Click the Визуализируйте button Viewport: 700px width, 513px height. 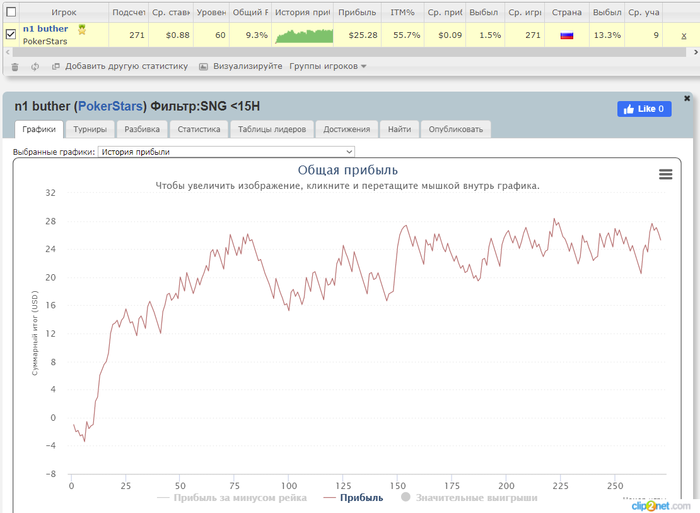coord(247,66)
